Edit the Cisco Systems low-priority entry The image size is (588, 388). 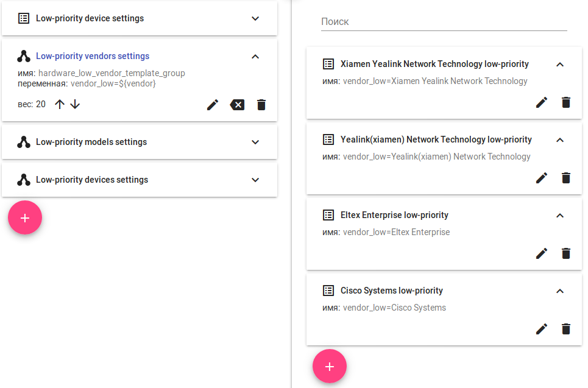tap(542, 329)
